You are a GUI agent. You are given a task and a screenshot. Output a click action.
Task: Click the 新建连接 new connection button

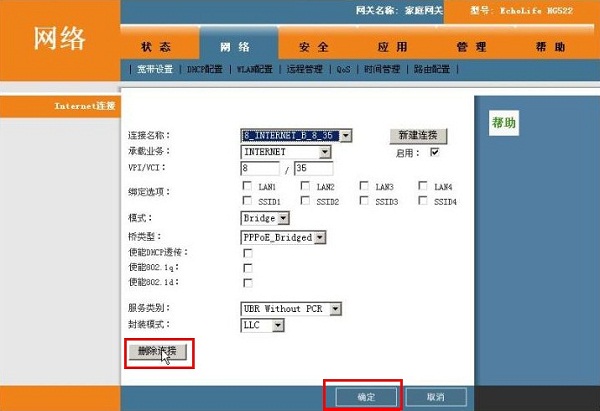(x=418, y=135)
